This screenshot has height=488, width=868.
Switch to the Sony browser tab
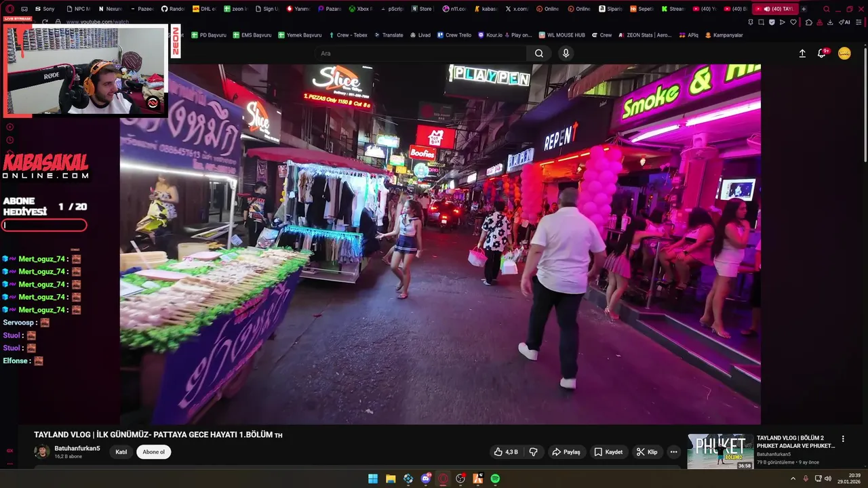coord(45,9)
